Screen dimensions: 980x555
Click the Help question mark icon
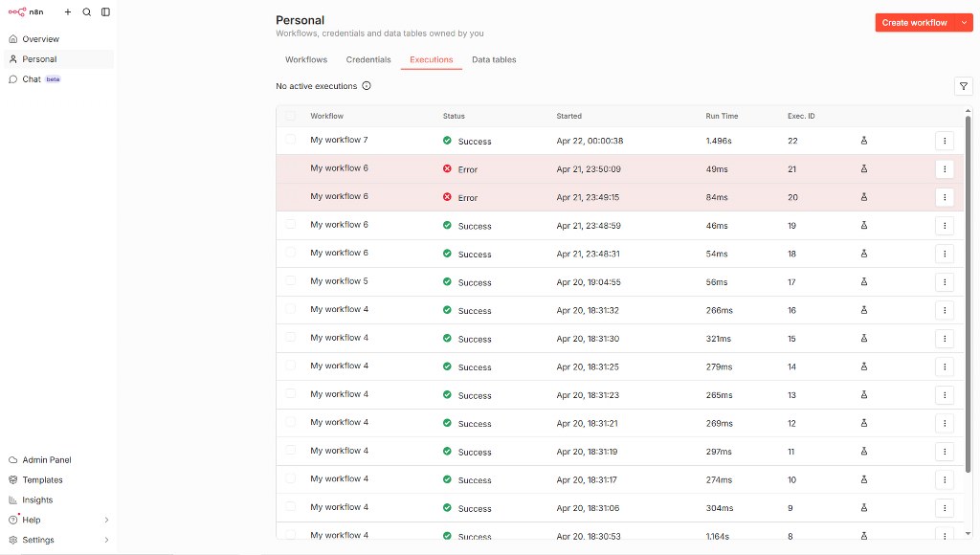coord(13,520)
